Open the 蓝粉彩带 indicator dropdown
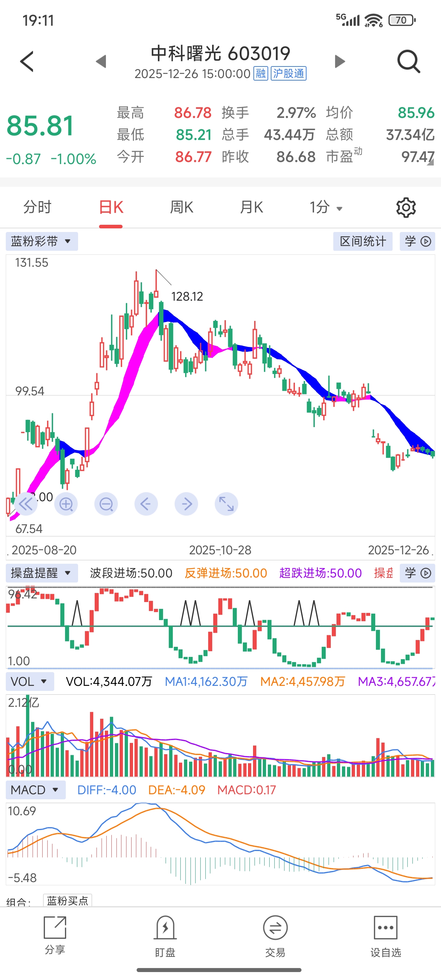Screen dimensions: 441x980 (42, 242)
